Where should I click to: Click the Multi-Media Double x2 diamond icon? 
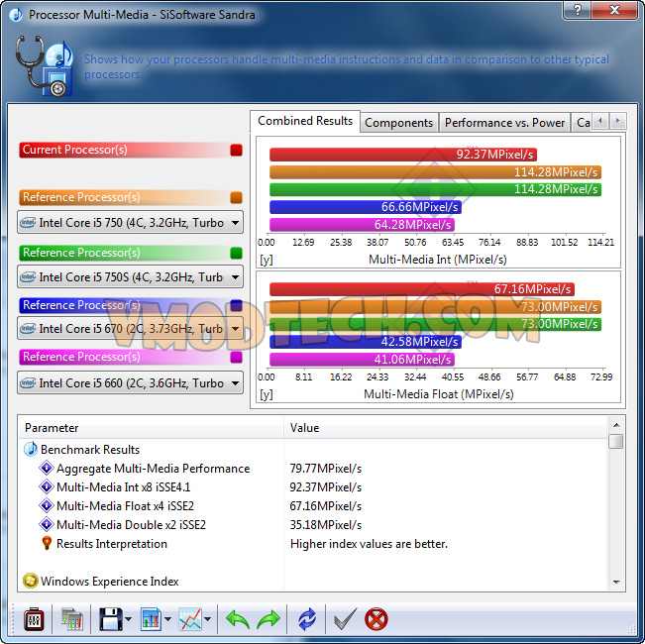[46, 524]
